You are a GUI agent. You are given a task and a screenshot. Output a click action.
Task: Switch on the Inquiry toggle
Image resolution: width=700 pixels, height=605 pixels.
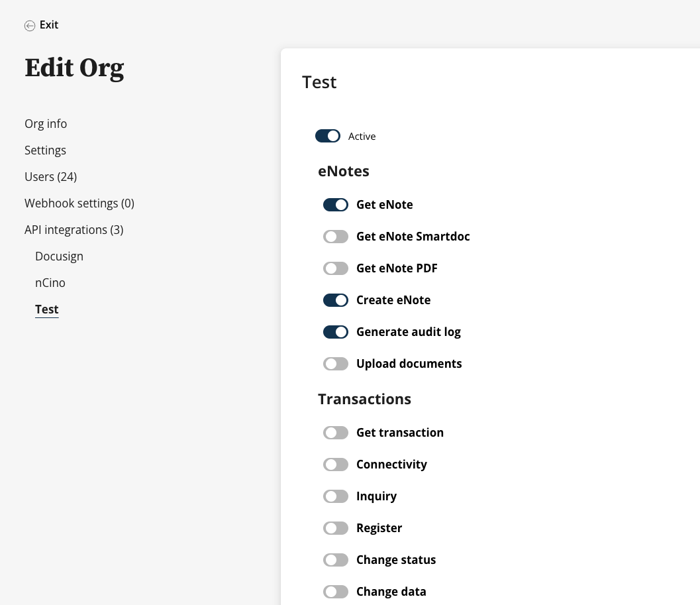(x=336, y=496)
